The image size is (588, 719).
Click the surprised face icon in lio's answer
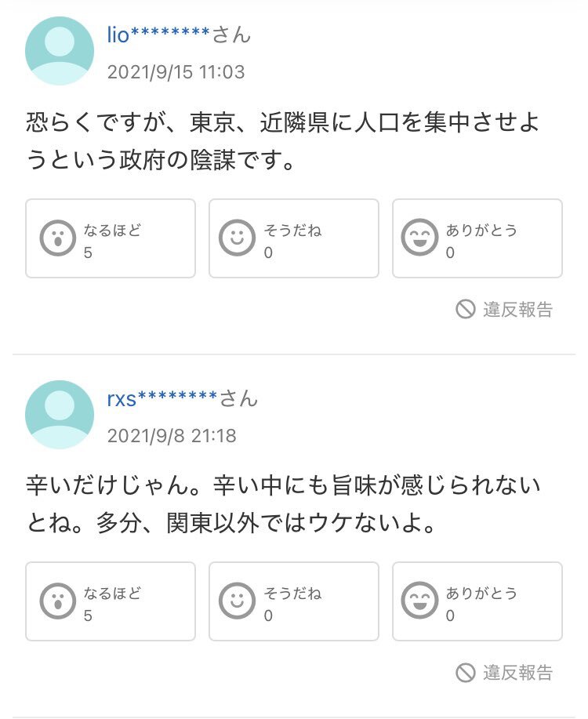58,238
